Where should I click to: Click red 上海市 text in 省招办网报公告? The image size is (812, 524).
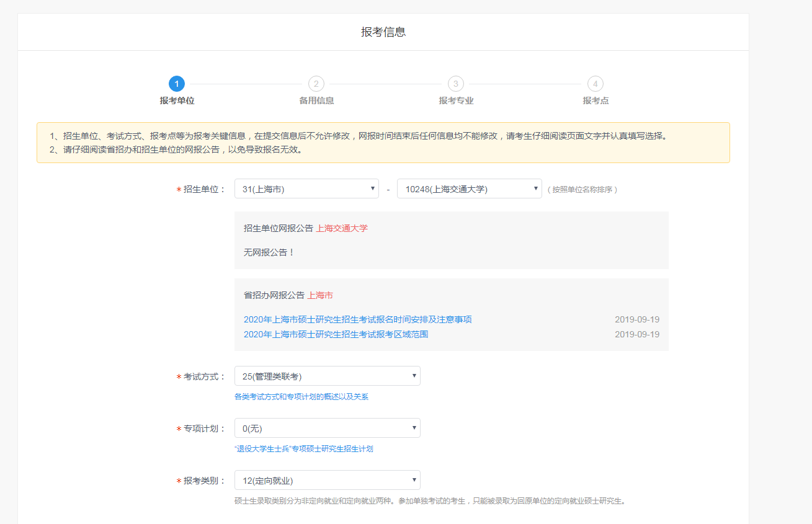320,295
